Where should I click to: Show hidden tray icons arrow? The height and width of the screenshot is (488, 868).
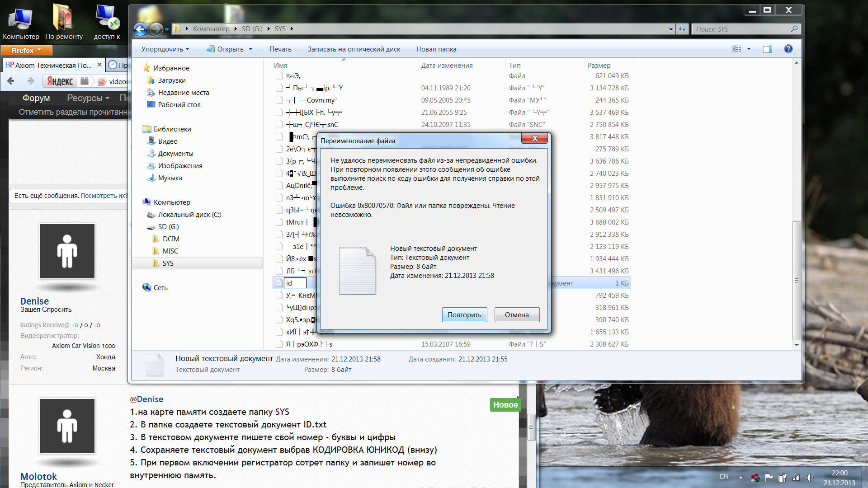741,477
